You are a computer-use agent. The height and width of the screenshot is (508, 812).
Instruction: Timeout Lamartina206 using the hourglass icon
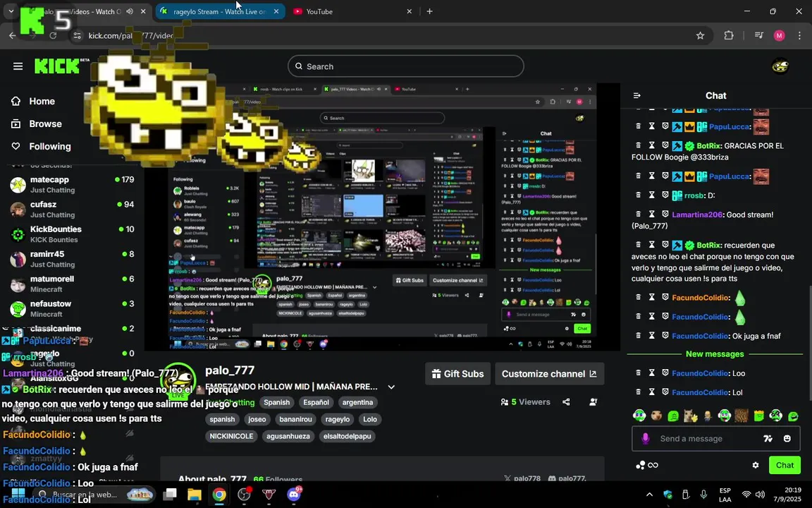pyautogui.click(x=651, y=214)
